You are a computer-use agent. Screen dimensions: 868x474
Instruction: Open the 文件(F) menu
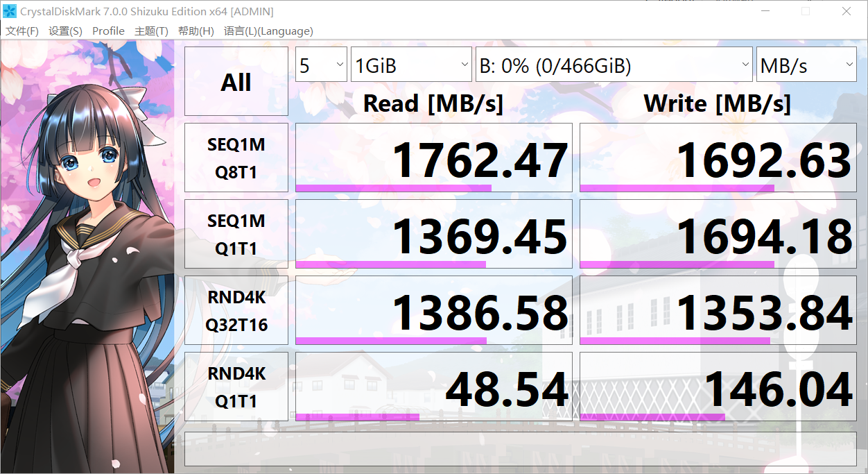point(22,31)
